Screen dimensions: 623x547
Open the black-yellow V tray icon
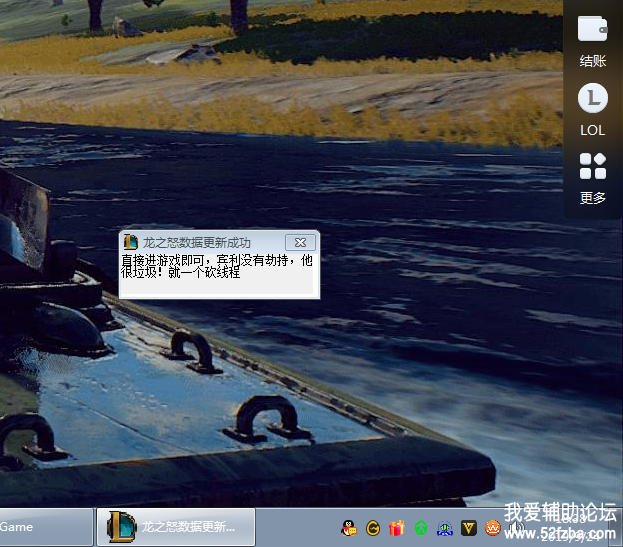469,528
